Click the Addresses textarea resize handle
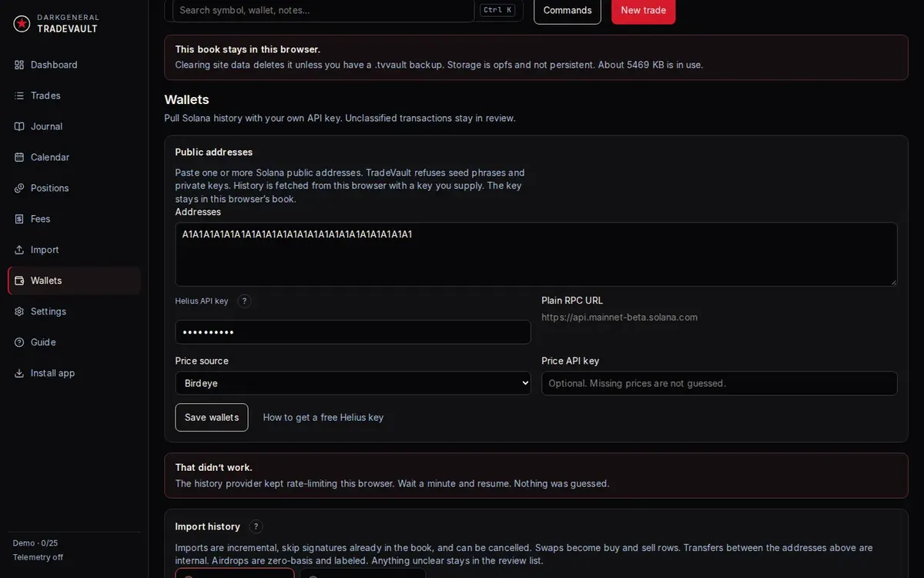924x578 pixels. [x=893, y=282]
